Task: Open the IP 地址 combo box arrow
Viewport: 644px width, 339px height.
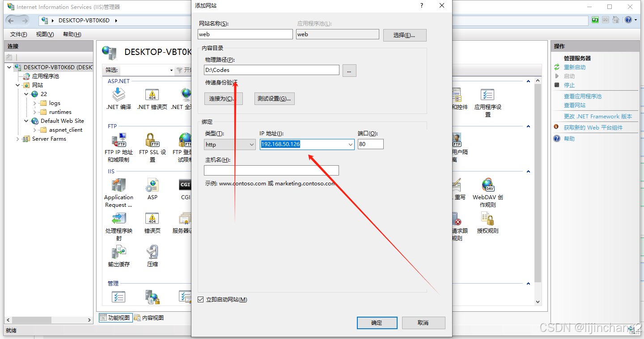Action: click(350, 144)
